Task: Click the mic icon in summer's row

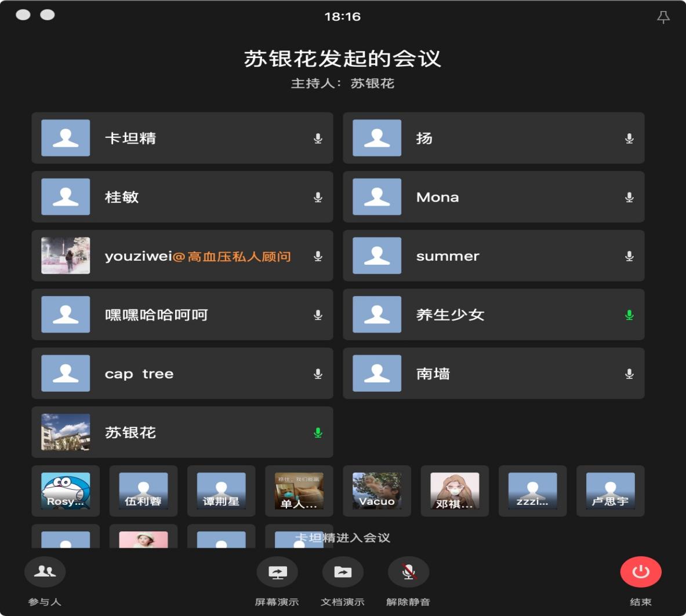Action: pos(629,256)
